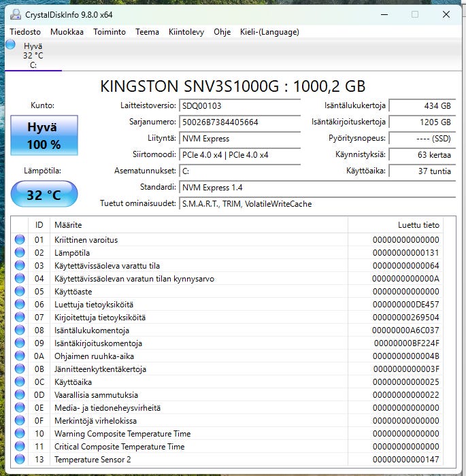Image resolution: width=466 pixels, height=476 pixels.
Task: Open the Teema menu
Action: pos(147,32)
